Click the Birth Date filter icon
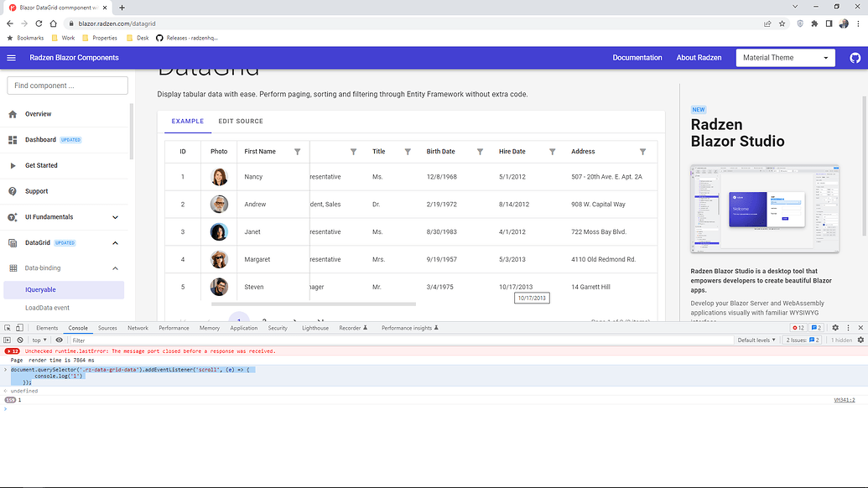This screenshot has height=488, width=868. [480, 152]
